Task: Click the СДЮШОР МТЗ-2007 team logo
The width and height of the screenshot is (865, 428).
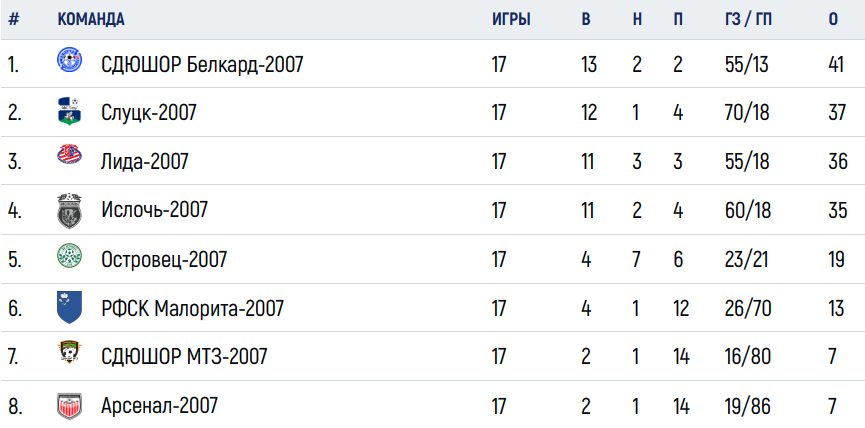Action: 70,352
